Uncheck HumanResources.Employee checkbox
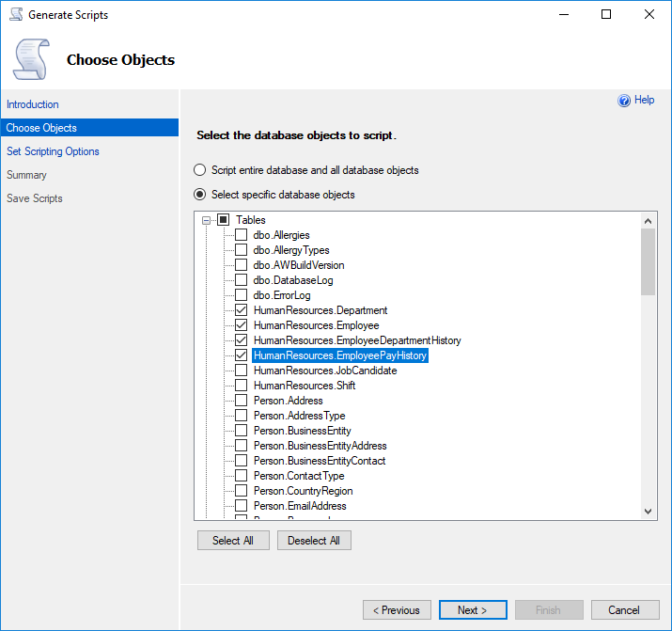672x631 pixels. coord(242,325)
